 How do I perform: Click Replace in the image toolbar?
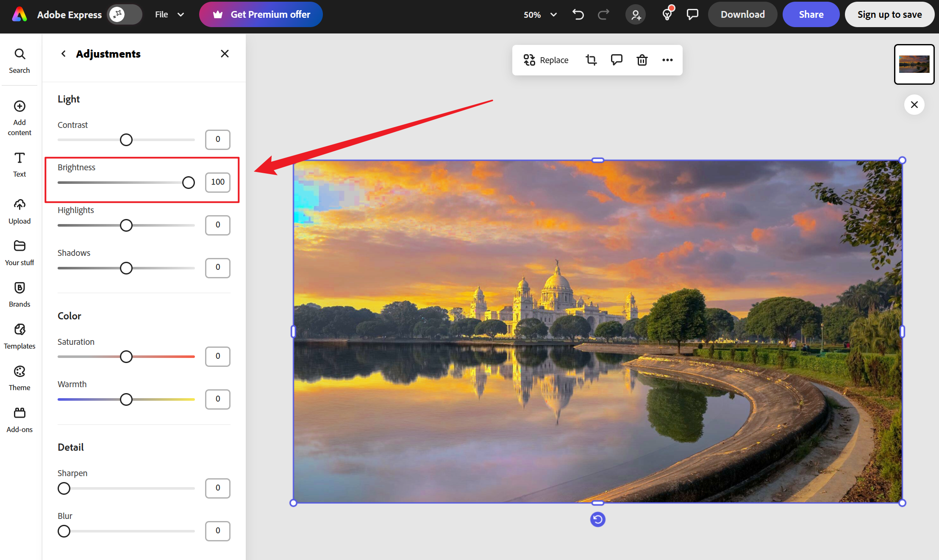tap(546, 60)
